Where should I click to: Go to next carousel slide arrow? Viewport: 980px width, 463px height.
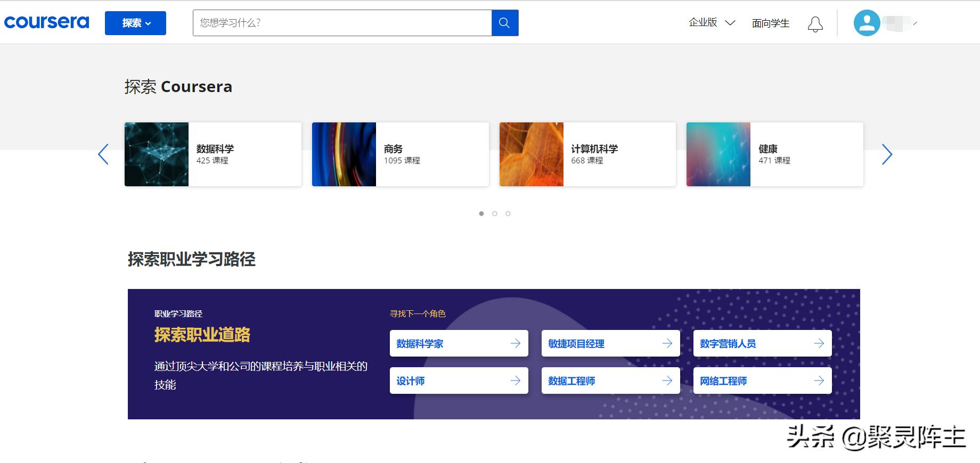click(x=887, y=154)
